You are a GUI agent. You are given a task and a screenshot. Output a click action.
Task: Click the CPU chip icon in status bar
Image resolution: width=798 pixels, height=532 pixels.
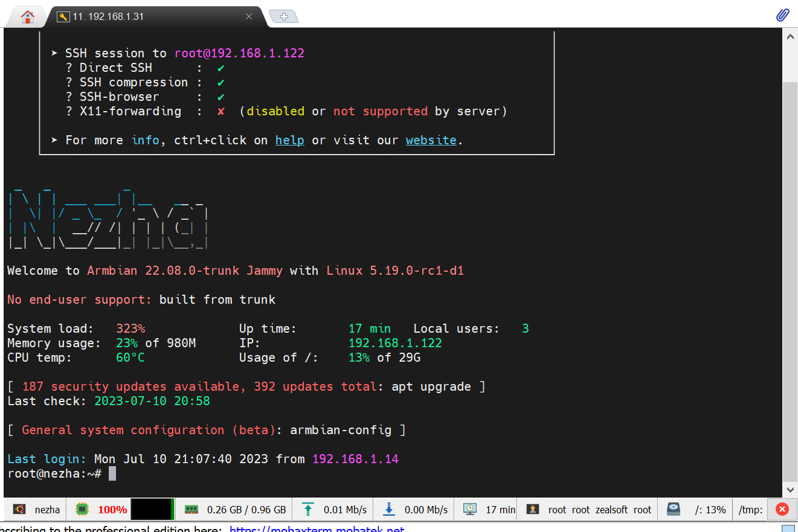pos(82,510)
